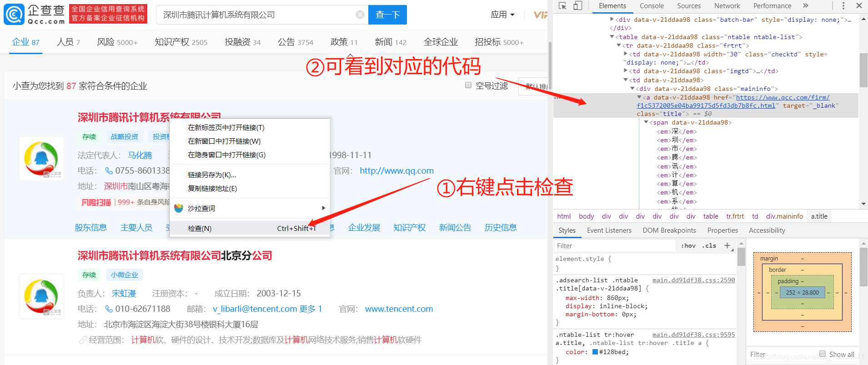Select the 知识产权 2505 category tab

(x=181, y=42)
